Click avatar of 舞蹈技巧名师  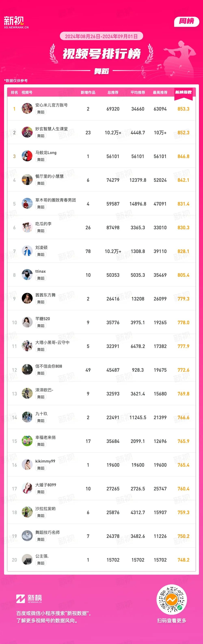pyautogui.click(x=27, y=536)
